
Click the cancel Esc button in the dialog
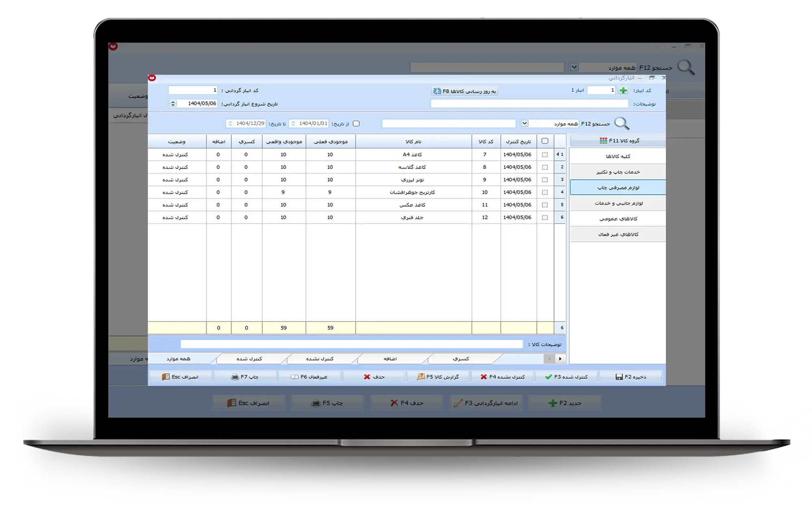pos(181,377)
